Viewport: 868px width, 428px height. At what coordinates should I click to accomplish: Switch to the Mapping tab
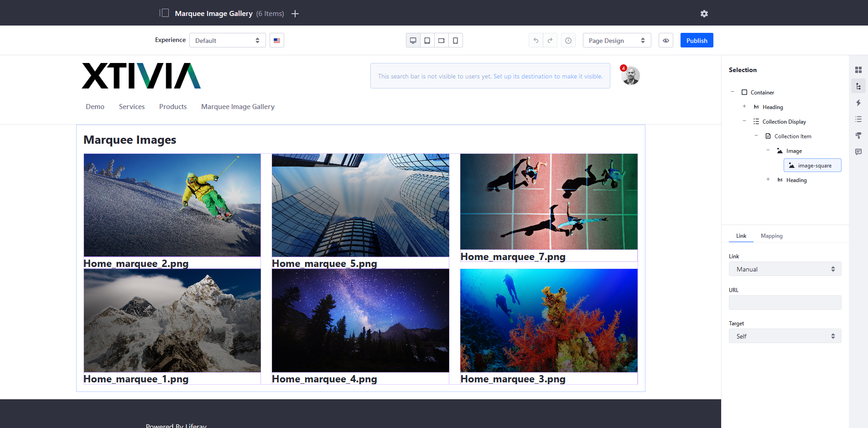[771, 236]
